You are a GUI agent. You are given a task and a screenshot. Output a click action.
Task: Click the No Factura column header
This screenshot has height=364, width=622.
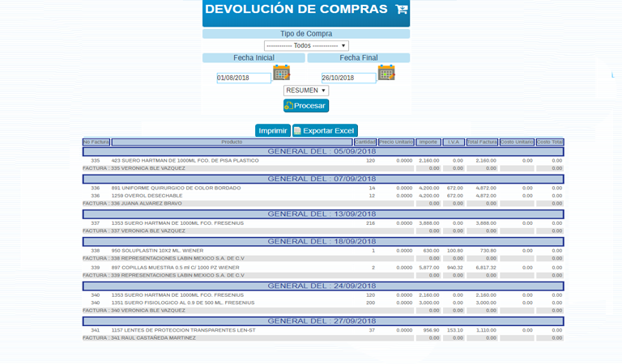[x=96, y=142]
